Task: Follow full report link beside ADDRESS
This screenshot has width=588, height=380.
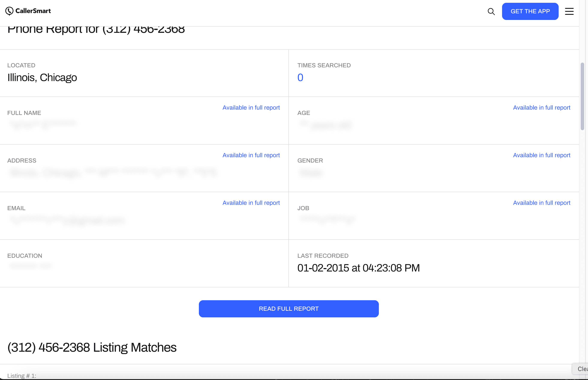Action: (x=251, y=155)
